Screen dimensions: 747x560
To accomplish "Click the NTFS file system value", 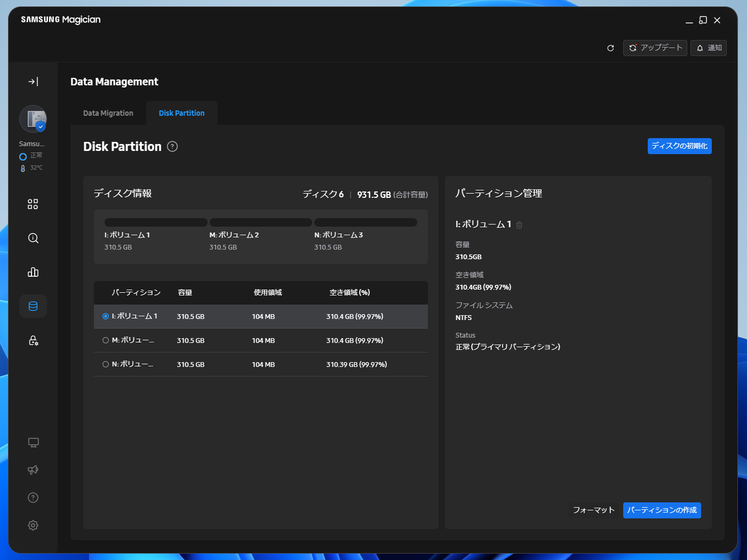I will tap(464, 317).
